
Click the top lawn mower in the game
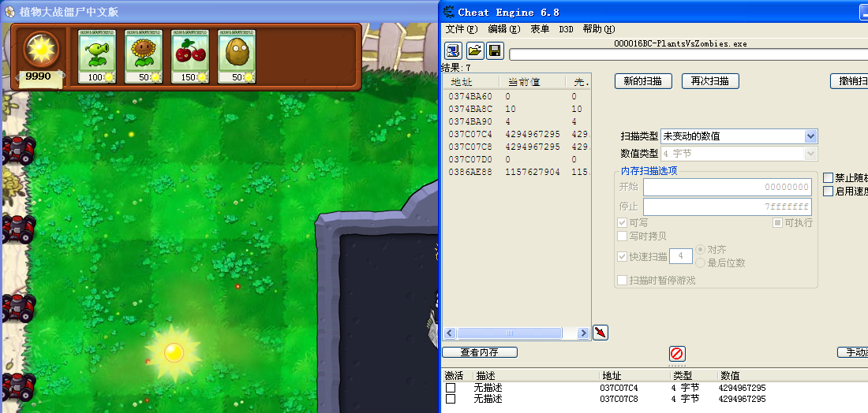[x=17, y=150]
